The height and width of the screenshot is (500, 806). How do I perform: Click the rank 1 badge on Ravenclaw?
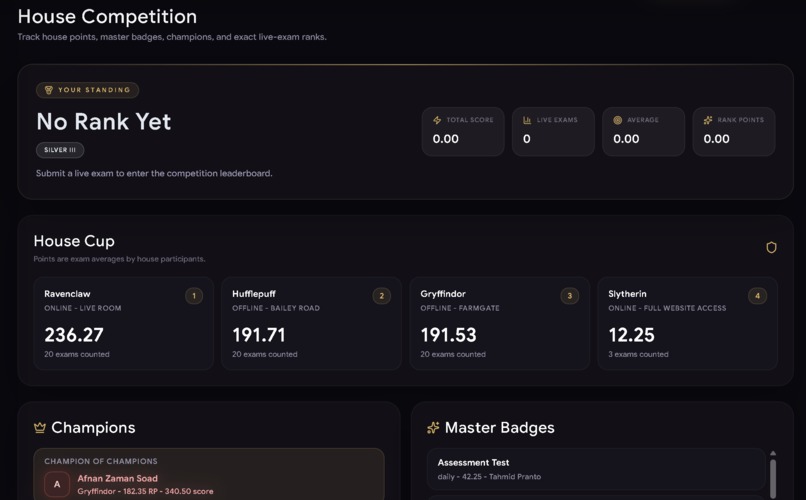(x=194, y=295)
